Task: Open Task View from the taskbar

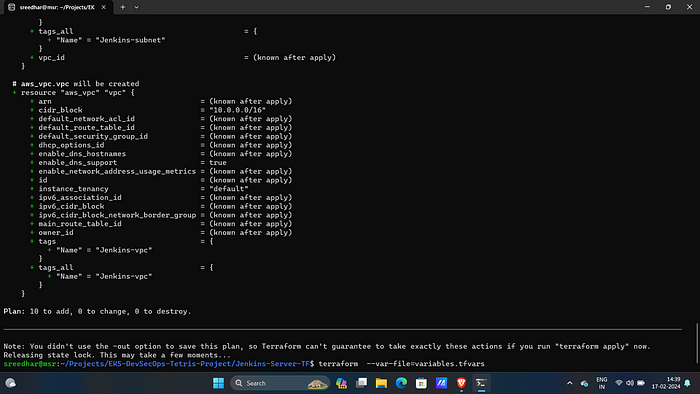Action: point(362,383)
